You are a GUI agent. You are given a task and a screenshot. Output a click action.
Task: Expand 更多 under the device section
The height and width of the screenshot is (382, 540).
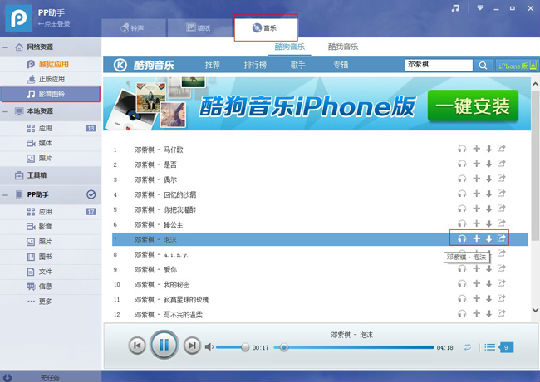(50, 301)
